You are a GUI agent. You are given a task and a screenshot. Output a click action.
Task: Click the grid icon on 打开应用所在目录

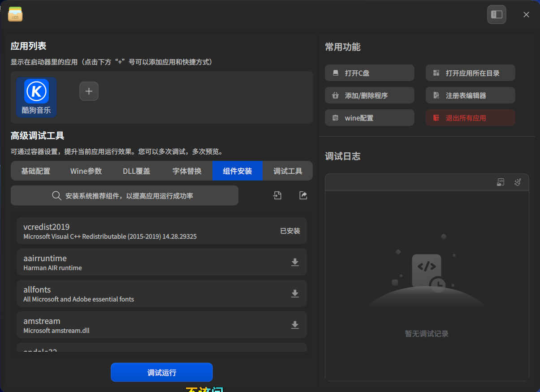[x=436, y=73]
